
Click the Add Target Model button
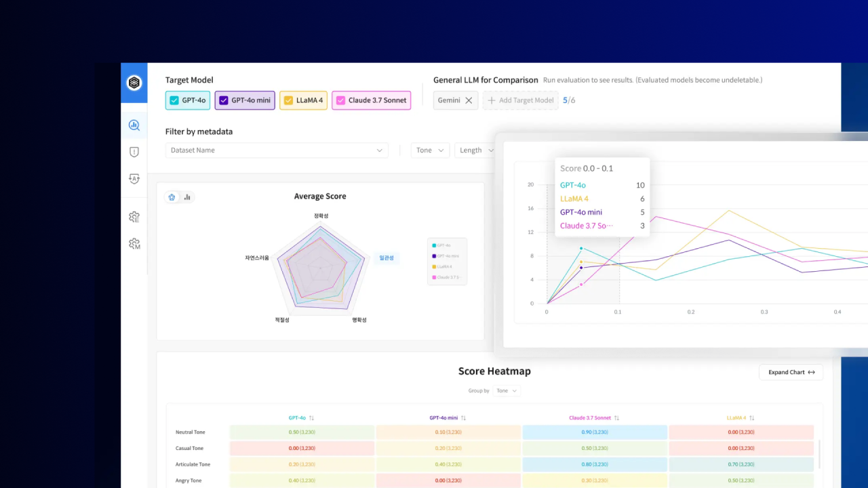pyautogui.click(x=520, y=100)
